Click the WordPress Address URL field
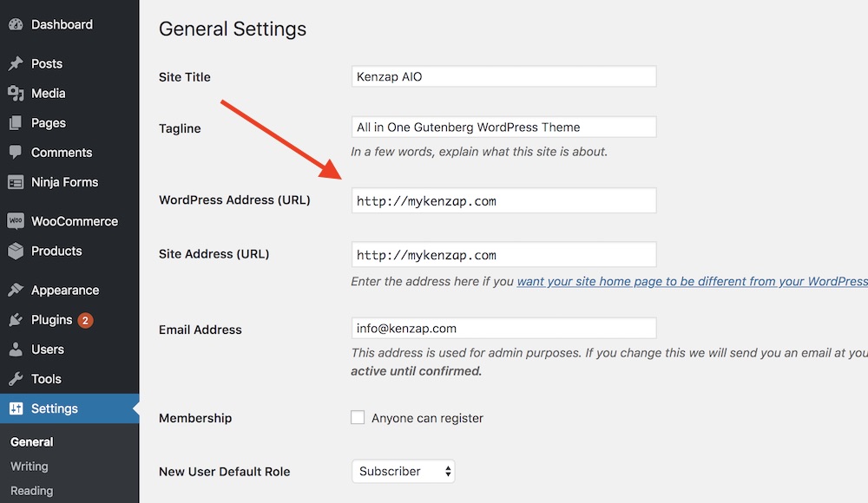Viewport: 868px width, 503px height. coord(503,200)
